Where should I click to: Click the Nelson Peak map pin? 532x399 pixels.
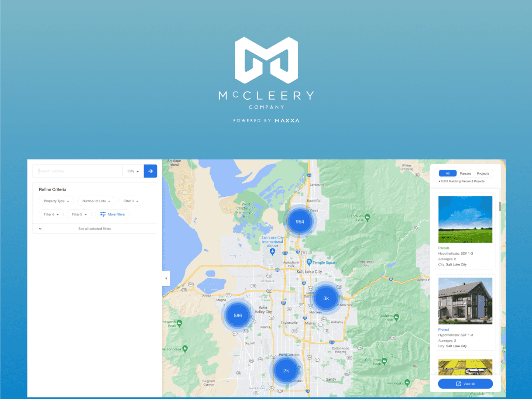[185, 349]
